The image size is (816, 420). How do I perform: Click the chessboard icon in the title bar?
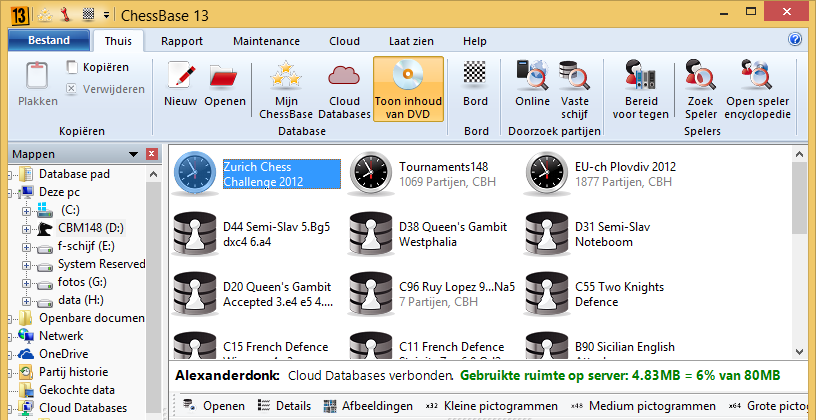click(x=88, y=15)
